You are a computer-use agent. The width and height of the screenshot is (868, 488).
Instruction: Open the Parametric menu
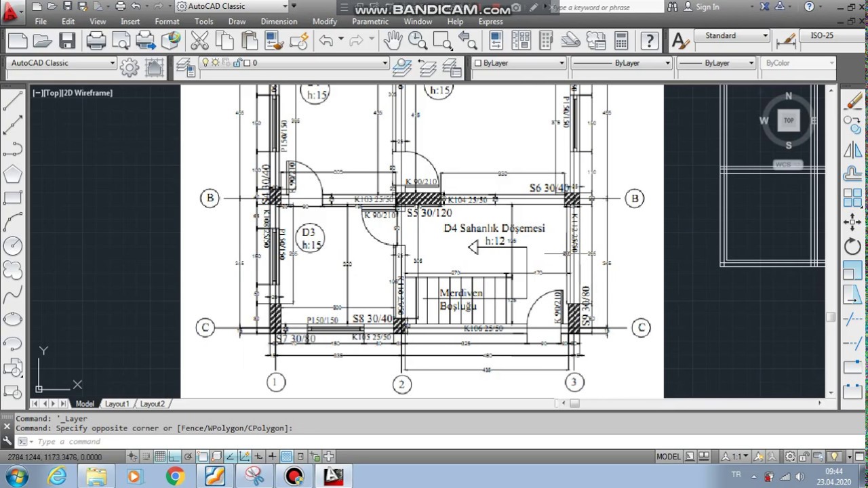coord(370,22)
